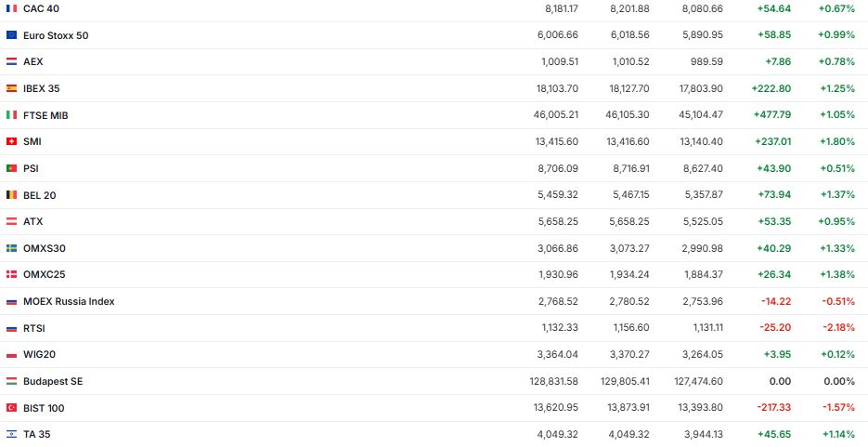The width and height of the screenshot is (868, 447).
Task: Click the BIST 100 percent change -1.57%
Action: point(836,408)
